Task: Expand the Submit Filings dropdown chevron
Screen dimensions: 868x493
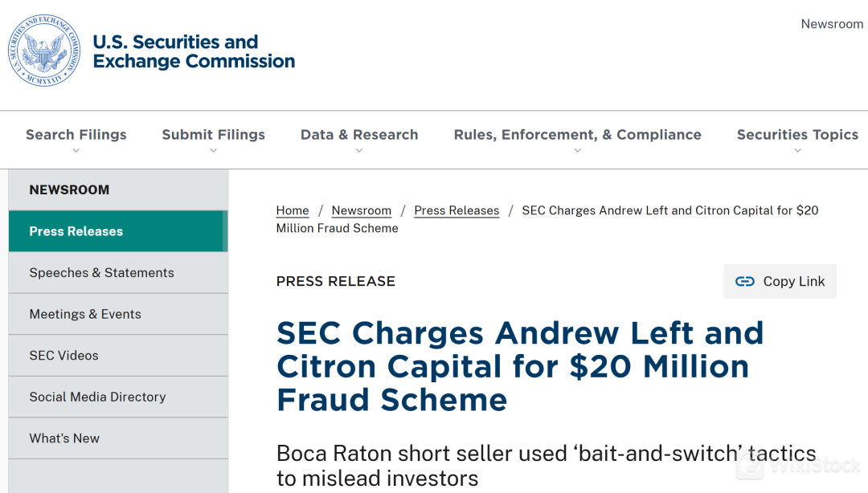Action: [x=213, y=150]
